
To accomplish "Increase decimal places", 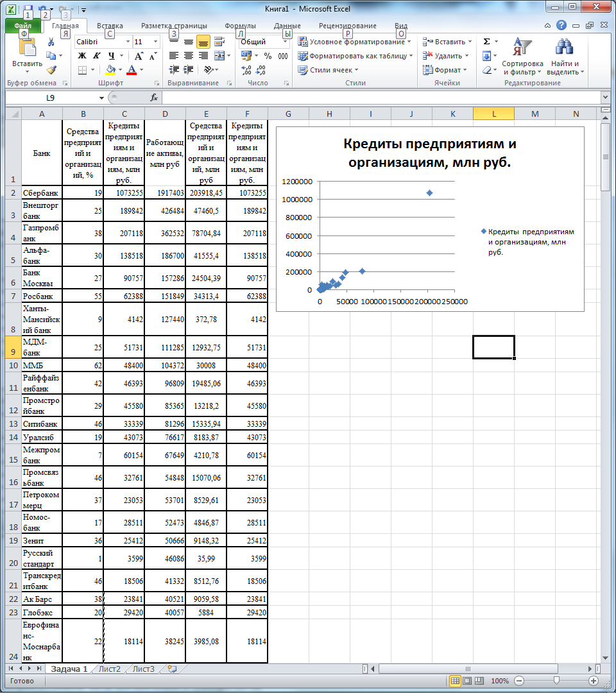I will coord(246,70).
